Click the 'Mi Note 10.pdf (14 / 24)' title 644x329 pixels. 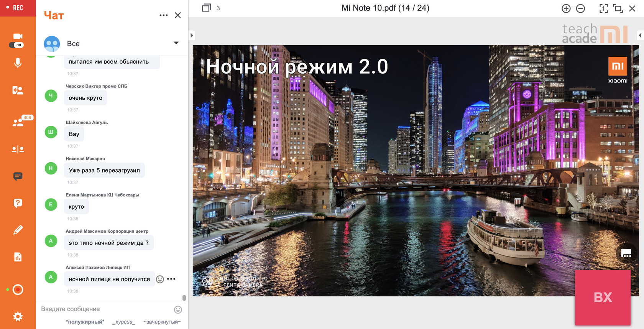tap(385, 8)
